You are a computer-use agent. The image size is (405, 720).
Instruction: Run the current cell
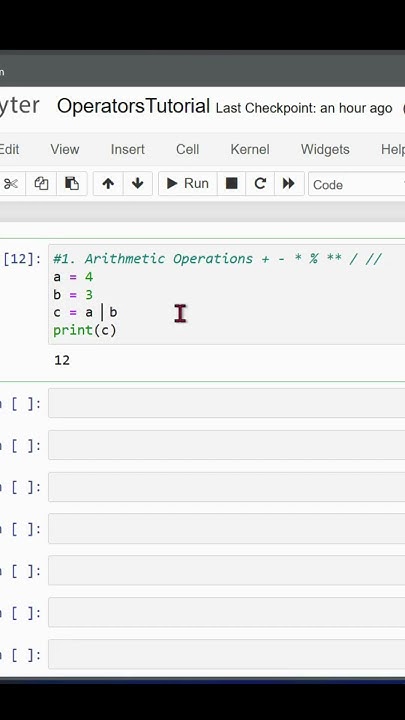point(187,184)
